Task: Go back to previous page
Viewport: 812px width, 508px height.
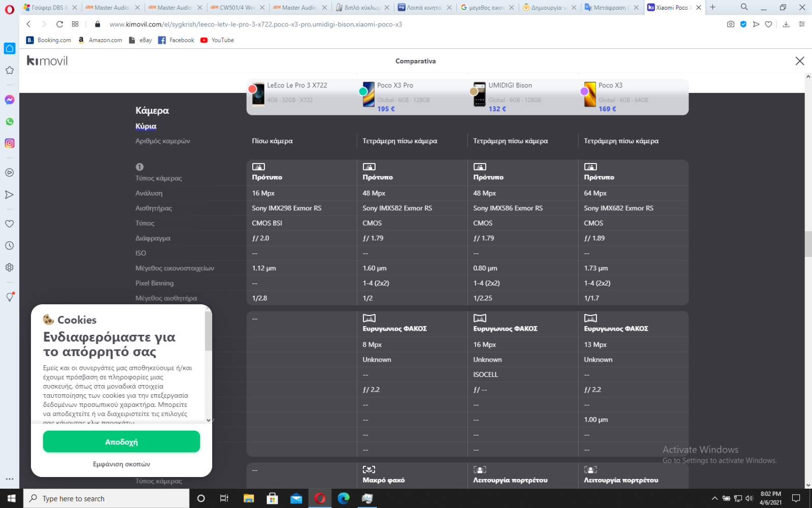Action: tap(28, 24)
